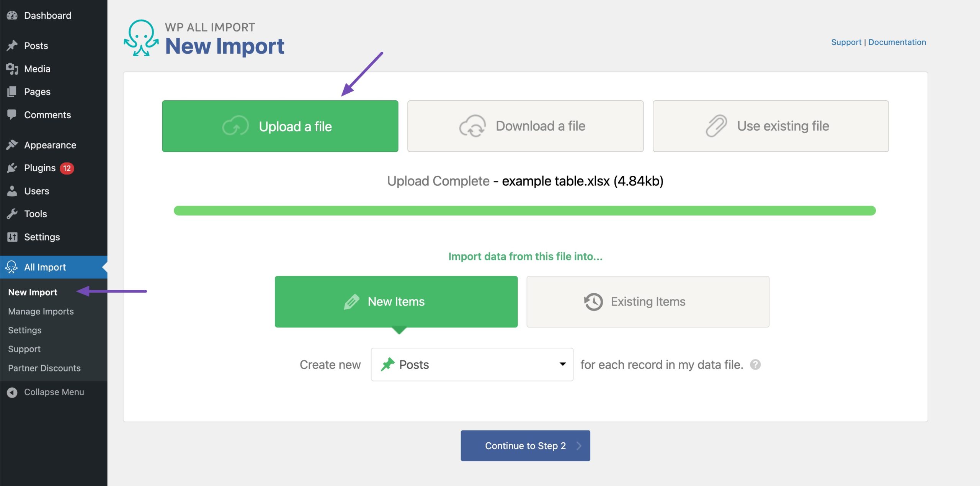Click 'for each record in my data file.' text

pos(661,365)
